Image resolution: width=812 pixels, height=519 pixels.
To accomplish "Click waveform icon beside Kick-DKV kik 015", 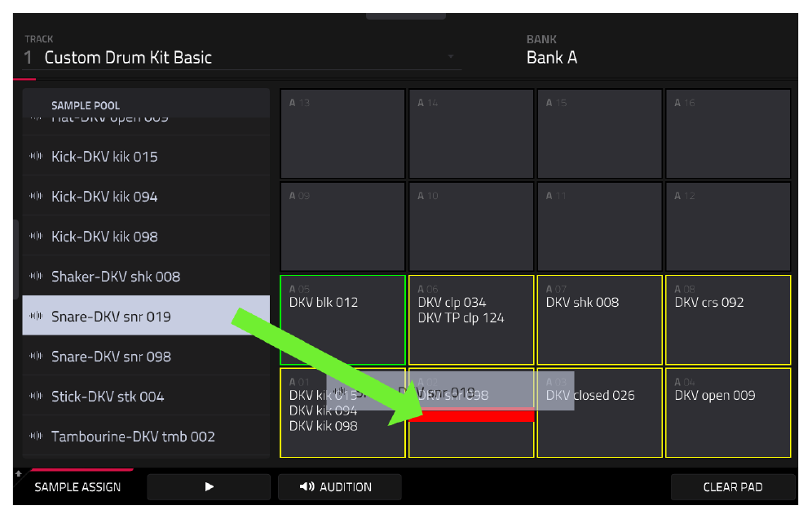I will [x=36, y=156].
